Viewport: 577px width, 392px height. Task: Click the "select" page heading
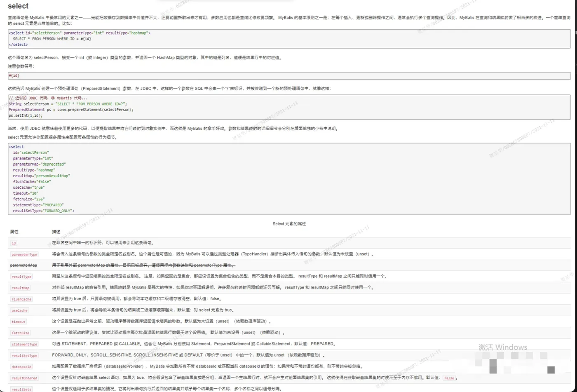18,6
